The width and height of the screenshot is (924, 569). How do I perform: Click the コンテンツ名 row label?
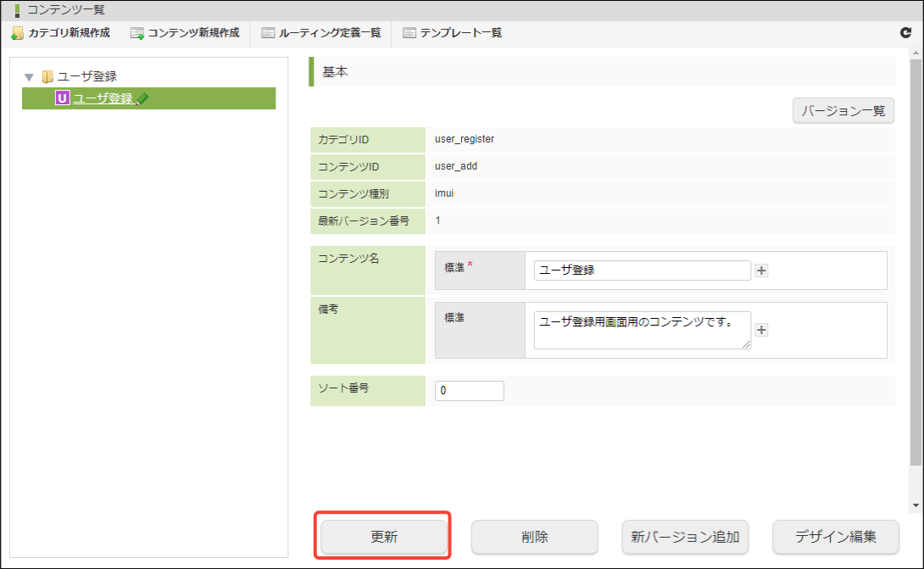coord(348,259)
